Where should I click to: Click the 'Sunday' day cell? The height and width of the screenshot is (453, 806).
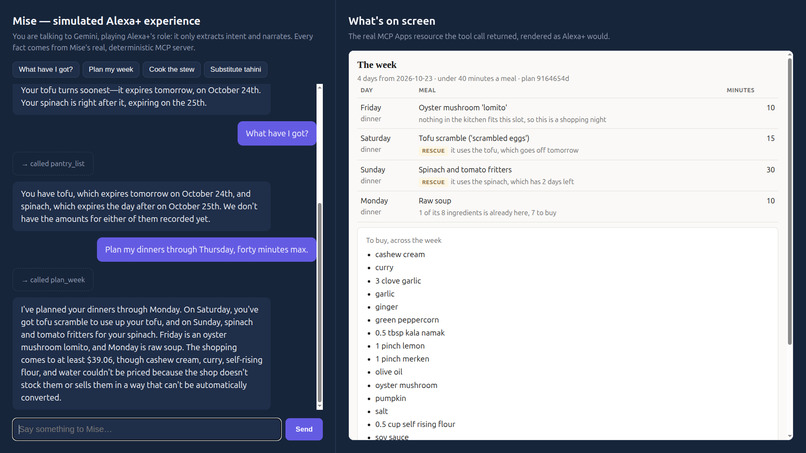click(373, 170)
